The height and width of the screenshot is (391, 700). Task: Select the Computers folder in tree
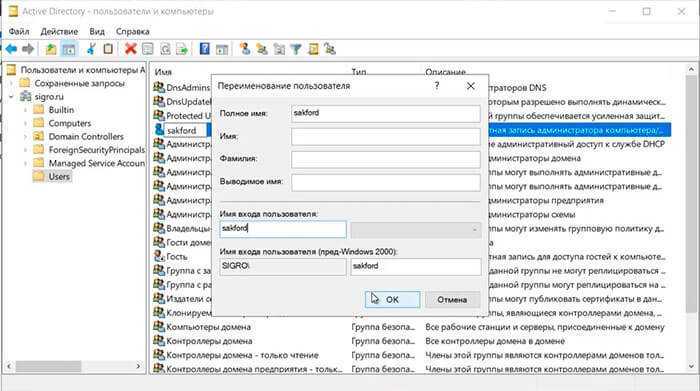70,123
